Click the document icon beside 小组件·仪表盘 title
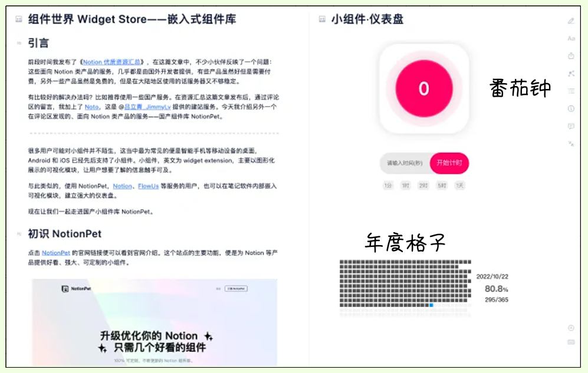The width and height of the screenshot is (588, 373). point(322,19)
